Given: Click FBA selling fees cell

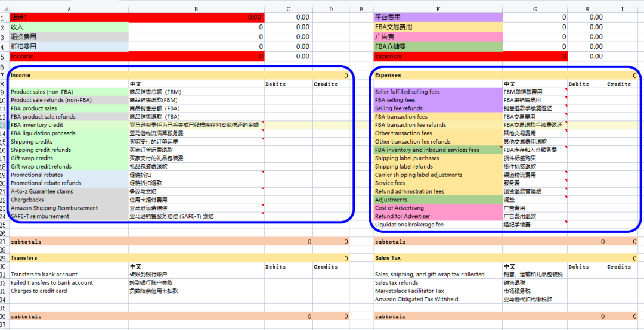Looking at the screenshot, I should point(438,100).
